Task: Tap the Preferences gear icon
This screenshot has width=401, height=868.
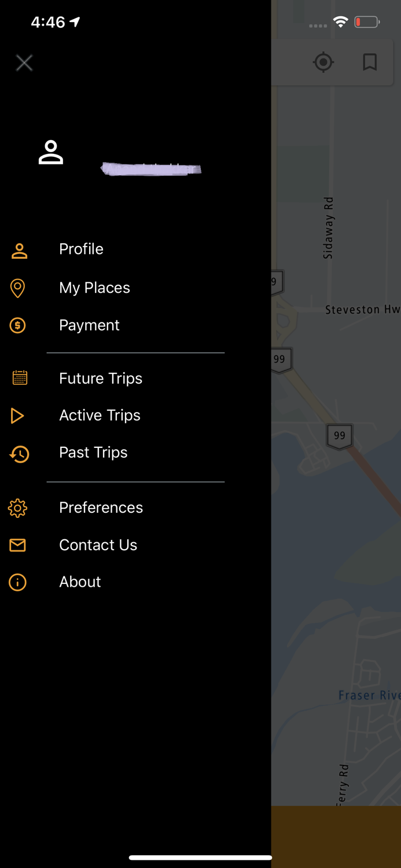Action: pyautogui.click(x=18, y=508)
